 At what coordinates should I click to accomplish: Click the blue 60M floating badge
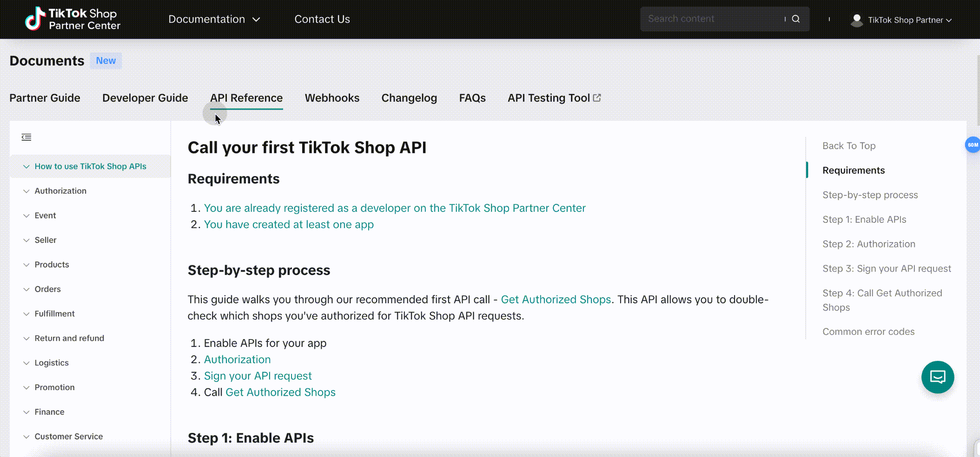tap(973, 145)
